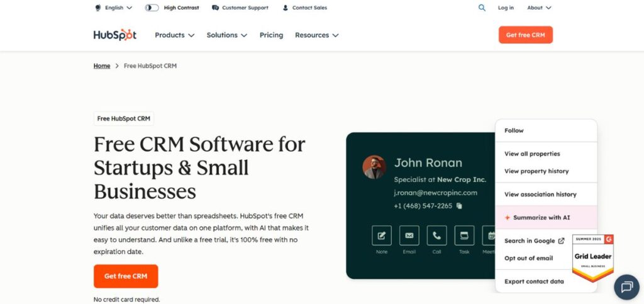Choose Summarize with AI
This screenshot has width=644, height=304.
coord(546,218)
